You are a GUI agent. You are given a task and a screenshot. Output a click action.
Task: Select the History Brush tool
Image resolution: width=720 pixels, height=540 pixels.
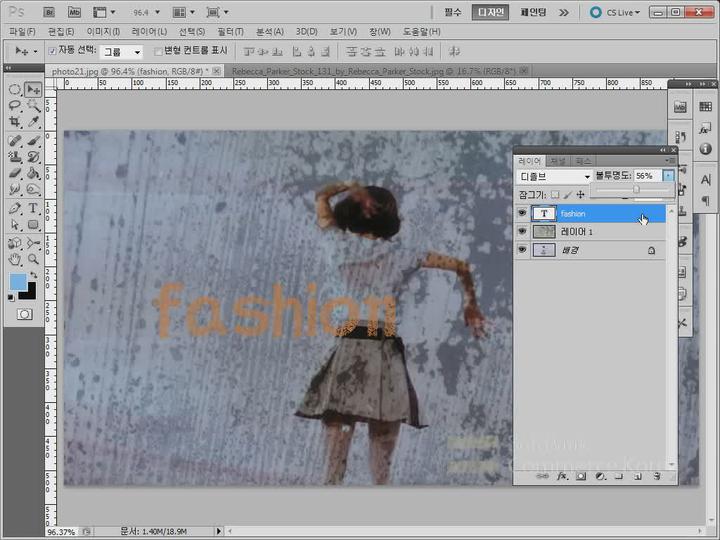coord(33,157)
